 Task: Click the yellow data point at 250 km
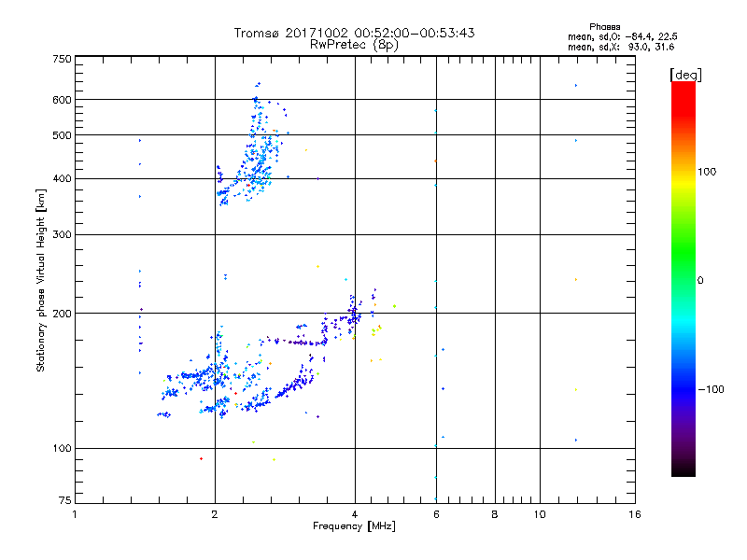(317, 267)
